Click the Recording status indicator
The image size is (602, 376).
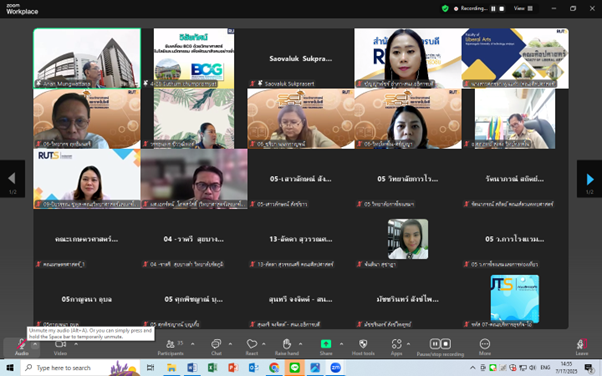(470, 8)
